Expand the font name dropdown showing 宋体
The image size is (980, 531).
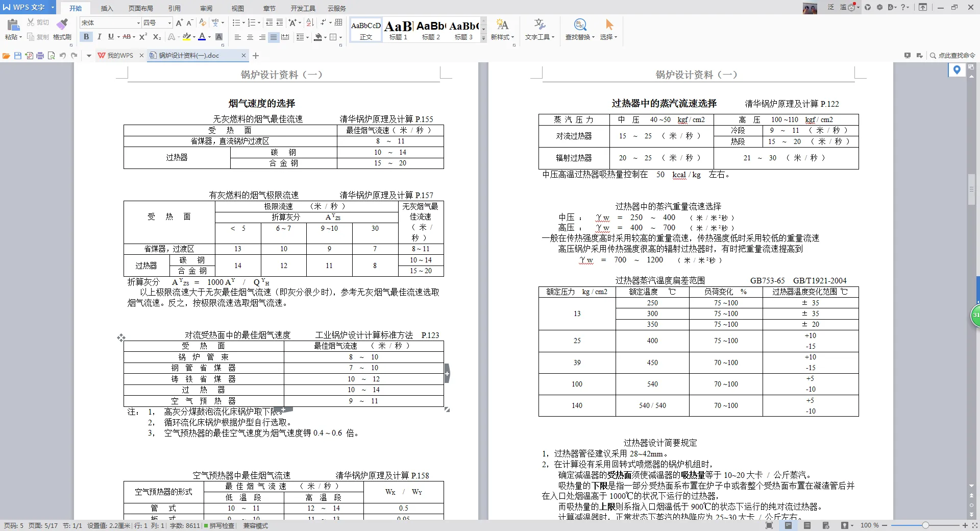tap(138, 23)
